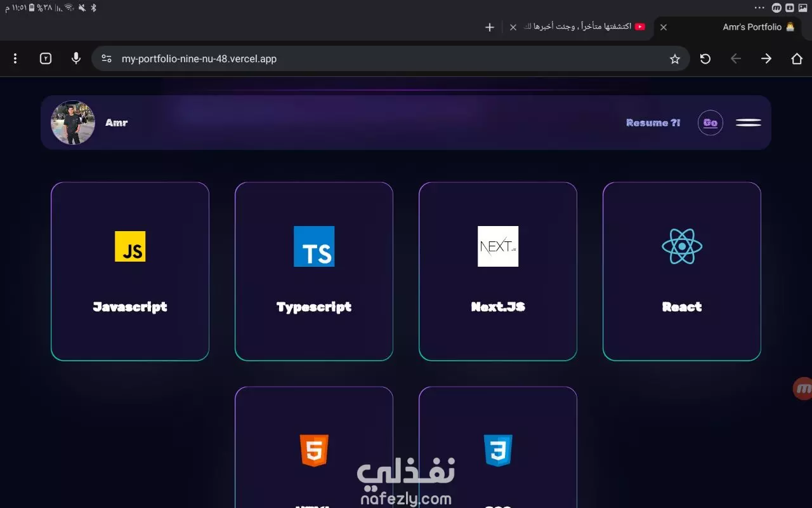This screenshot has height=508, width=812.
Task: Open the site info icon in address bar
Action: click(x=107, y=58)
